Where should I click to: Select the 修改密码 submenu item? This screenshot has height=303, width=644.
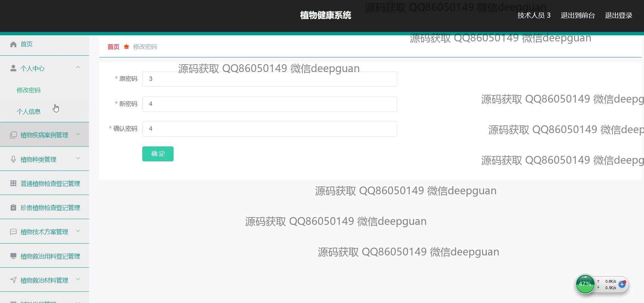pyautogui.click(x=44, y=90)
